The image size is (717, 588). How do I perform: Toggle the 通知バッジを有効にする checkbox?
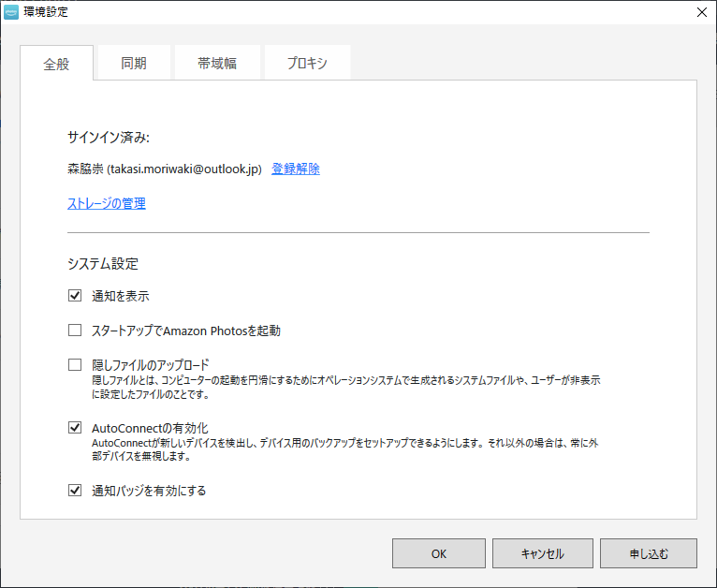75,490
